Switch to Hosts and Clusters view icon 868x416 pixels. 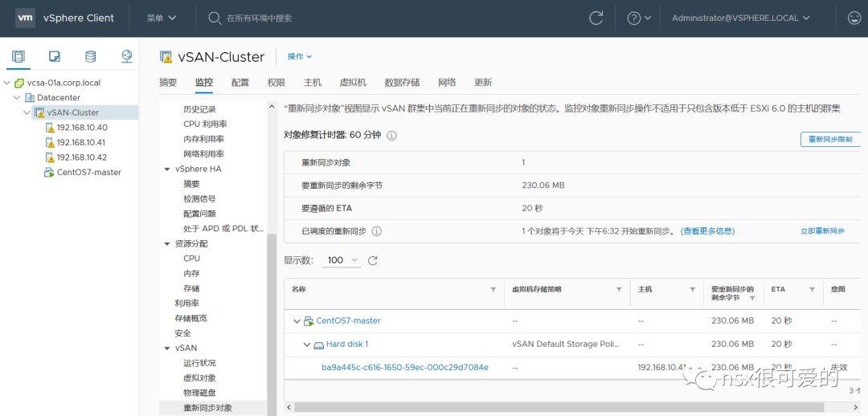pyautogui.click(x=18, y=56)
